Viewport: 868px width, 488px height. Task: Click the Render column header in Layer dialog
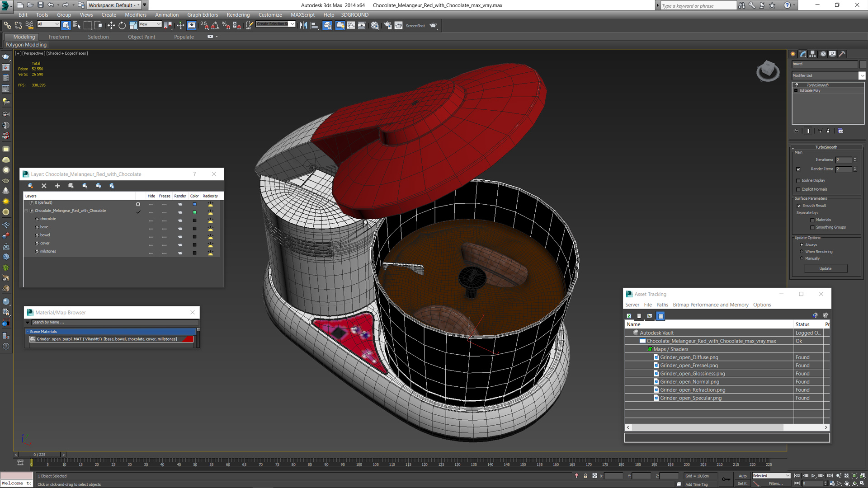tap(180, 196)
